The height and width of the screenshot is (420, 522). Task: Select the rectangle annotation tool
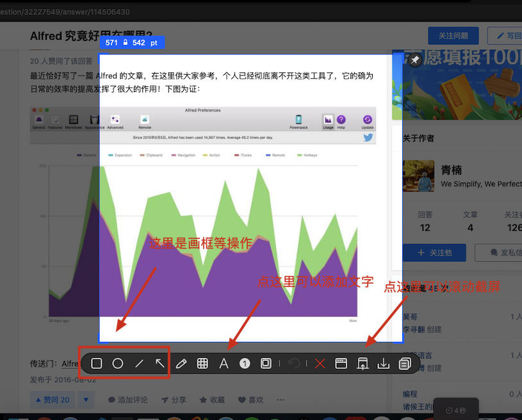(97, 364)
